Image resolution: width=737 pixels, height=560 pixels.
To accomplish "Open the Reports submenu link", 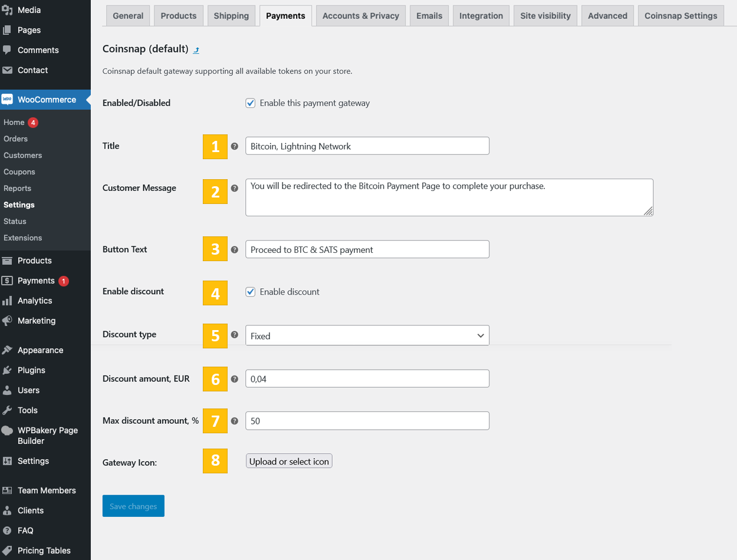I will [x=18, y=189].
